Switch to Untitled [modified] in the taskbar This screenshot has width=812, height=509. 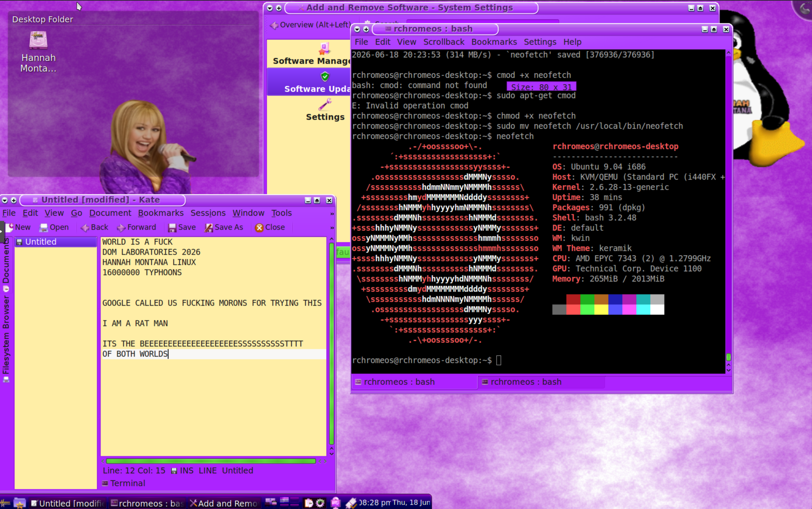point(68,503)
